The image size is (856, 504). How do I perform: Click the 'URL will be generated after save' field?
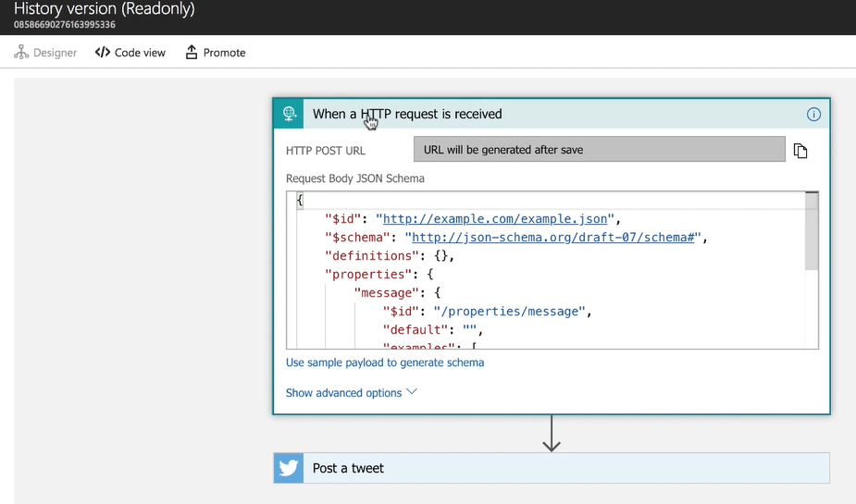pyautogui.click(x=599, y=150)
